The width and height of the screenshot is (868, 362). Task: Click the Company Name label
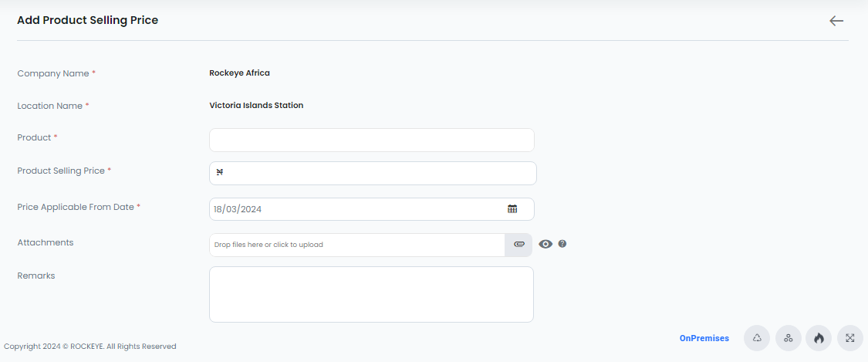click(x=53, y=73)
